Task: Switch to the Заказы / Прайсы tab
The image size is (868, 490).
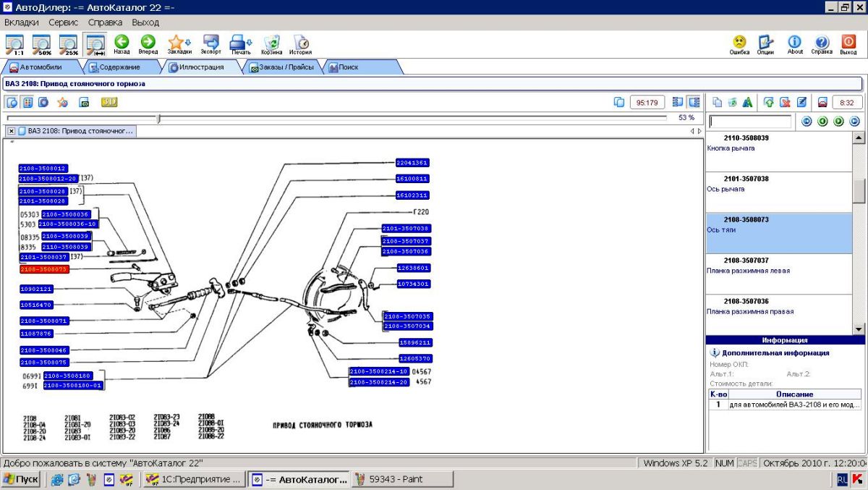Action: coord(282,67)
